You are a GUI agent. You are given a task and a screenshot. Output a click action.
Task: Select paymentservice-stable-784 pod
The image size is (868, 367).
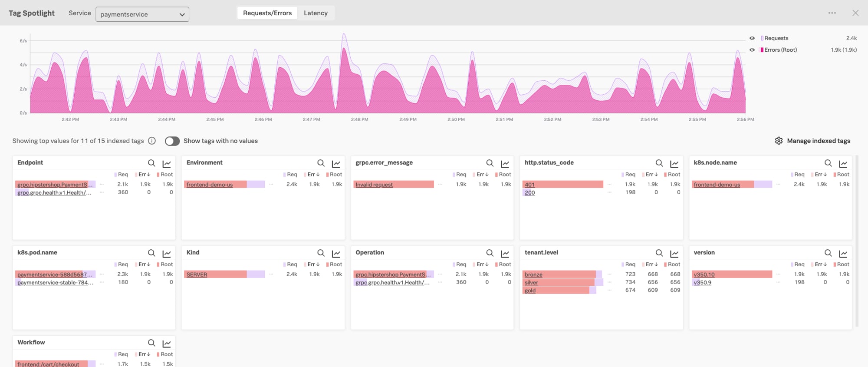pos(55,282)
